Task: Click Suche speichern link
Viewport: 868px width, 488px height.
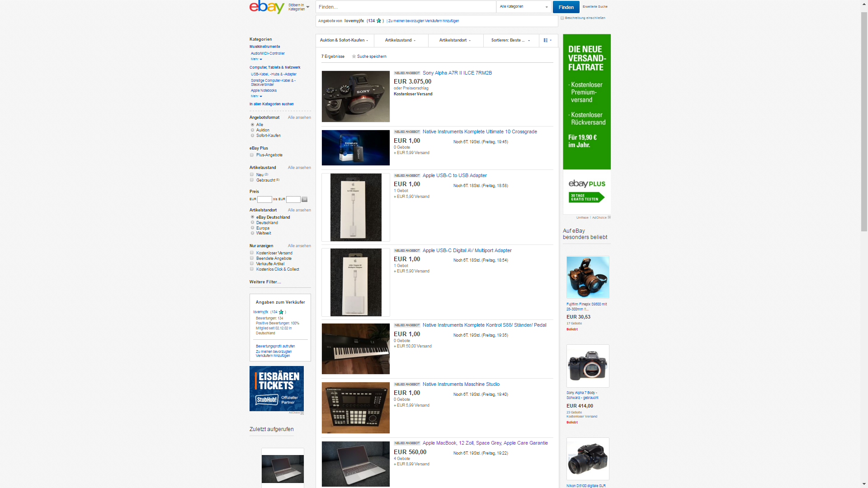Action: click(x=372, y=56)
